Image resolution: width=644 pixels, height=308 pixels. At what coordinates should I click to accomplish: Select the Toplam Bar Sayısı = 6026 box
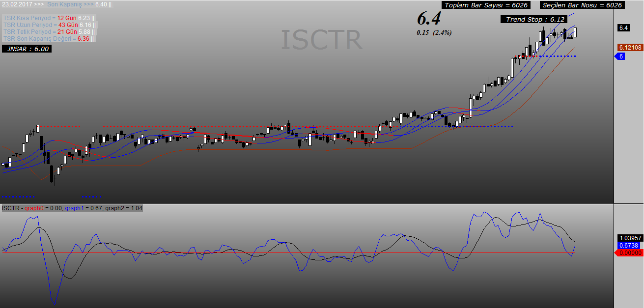pyautogui.click(x=486, y=5)
